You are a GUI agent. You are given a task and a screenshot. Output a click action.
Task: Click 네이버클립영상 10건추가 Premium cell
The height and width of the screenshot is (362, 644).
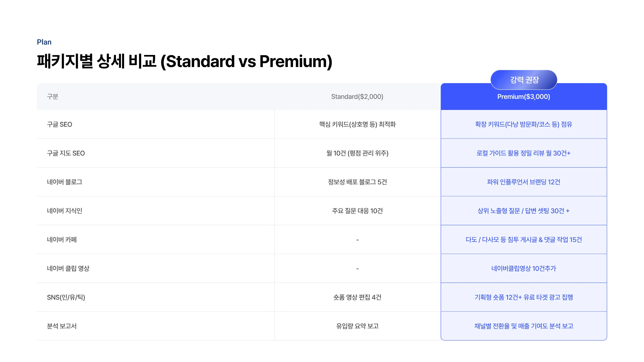click(524, 268)
